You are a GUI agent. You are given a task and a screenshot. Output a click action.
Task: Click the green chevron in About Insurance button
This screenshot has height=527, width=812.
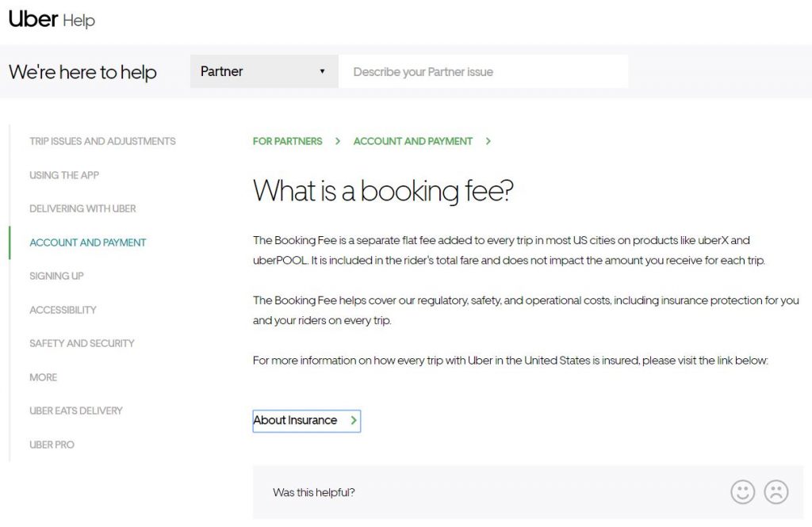click(x=354, y=420)
